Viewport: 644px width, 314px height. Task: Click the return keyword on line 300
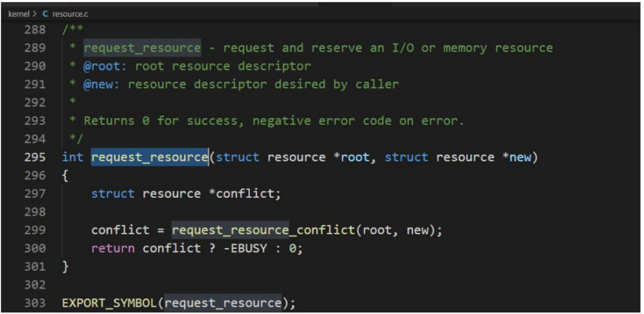click(x=113, y=248)
